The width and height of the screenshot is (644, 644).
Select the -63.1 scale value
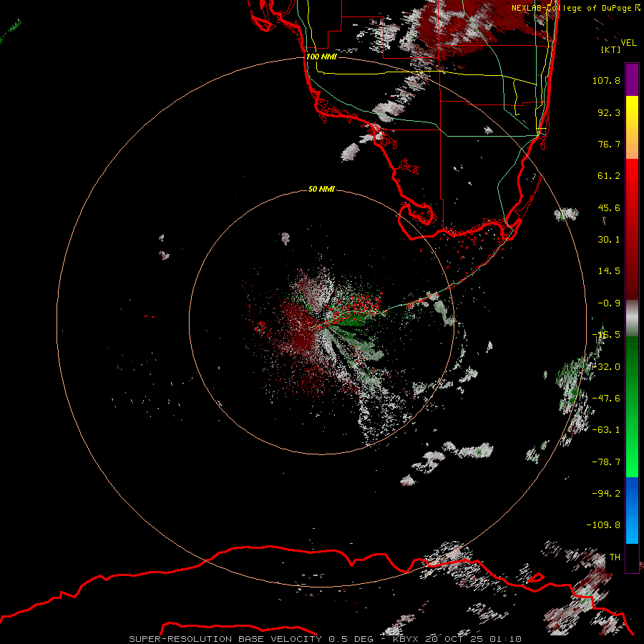coord(606,430)
